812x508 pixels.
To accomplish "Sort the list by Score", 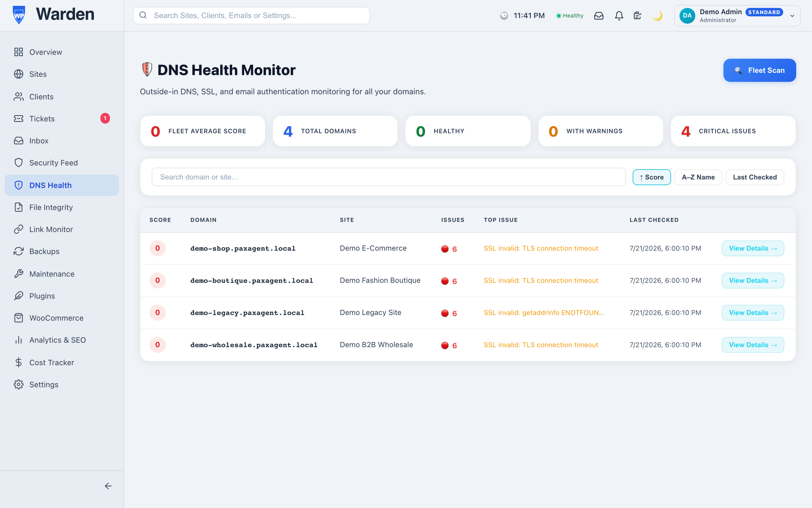I will point(652,177).
